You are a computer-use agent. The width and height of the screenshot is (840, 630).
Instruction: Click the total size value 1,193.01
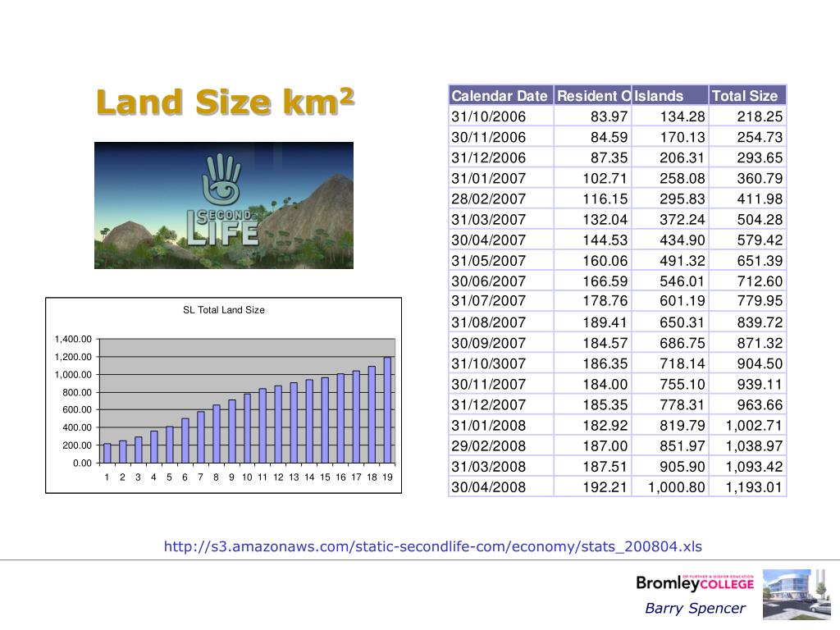tap(755, 487)
